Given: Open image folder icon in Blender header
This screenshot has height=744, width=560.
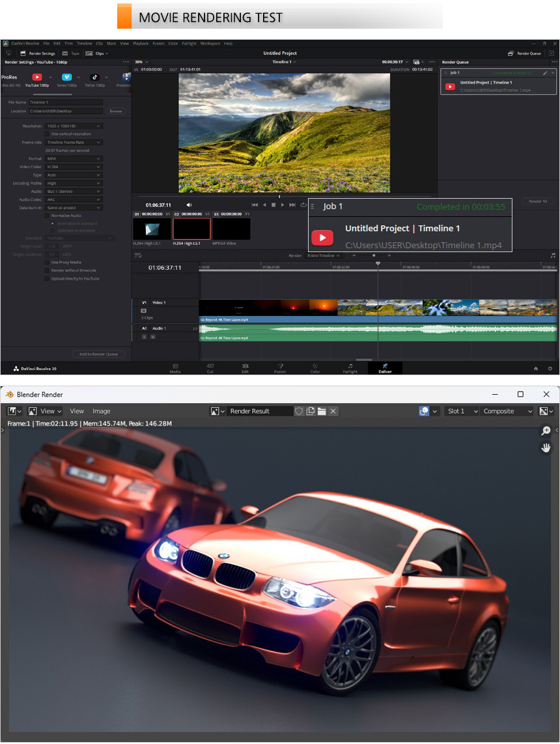Looking at the screenshot, I should pos(322,411).
